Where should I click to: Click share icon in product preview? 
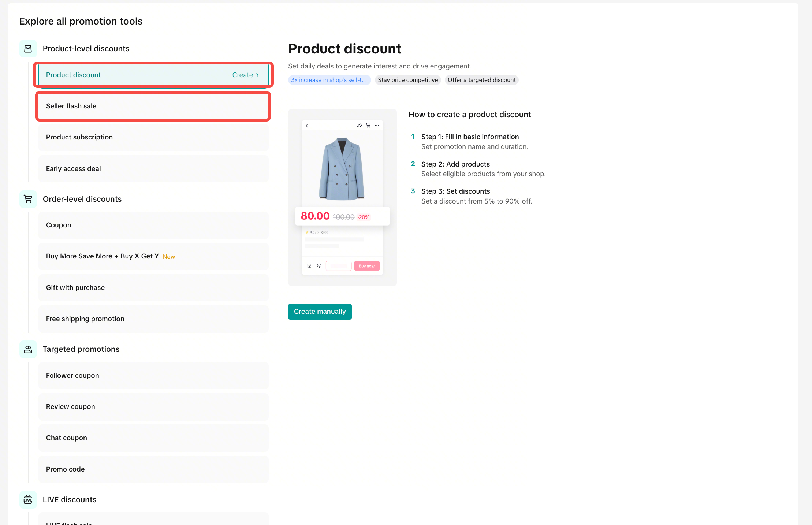pos(360,126)
